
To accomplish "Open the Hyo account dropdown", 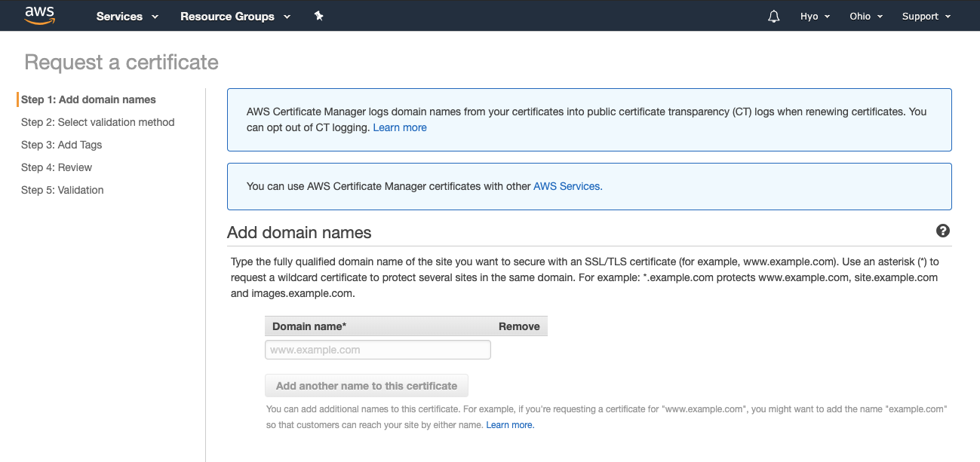I will coord(815,16).
